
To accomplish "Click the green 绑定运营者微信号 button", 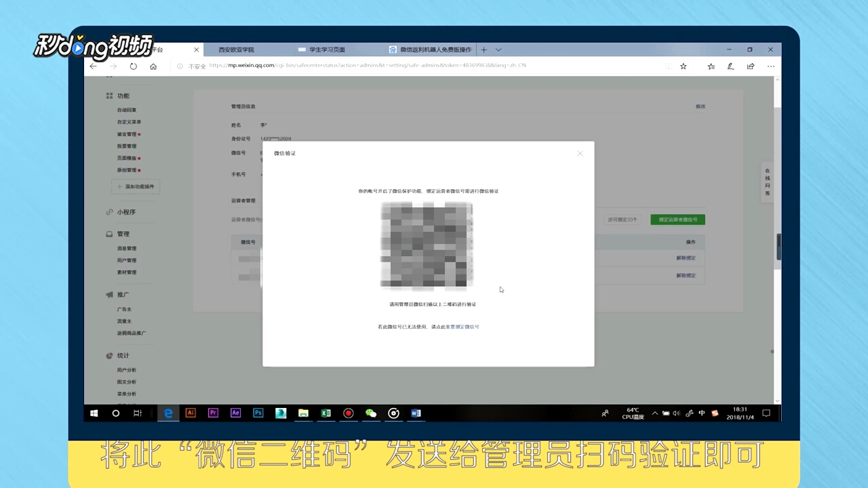I will (678, 220).
